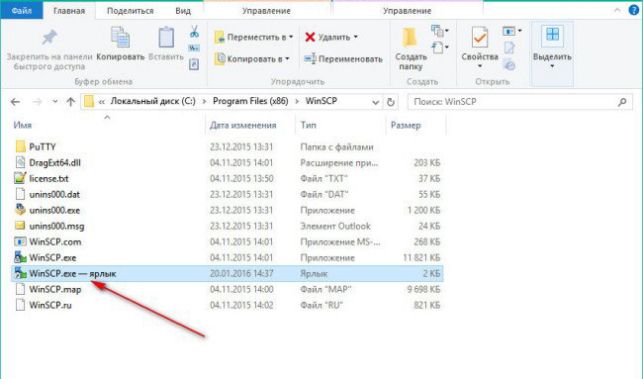Select the unins000.exe file

click(54, 210)
